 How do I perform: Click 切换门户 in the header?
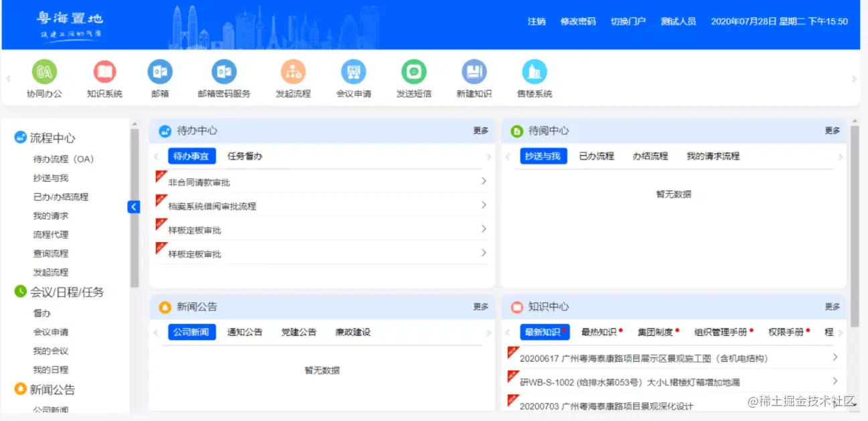[x=628, y=21]
